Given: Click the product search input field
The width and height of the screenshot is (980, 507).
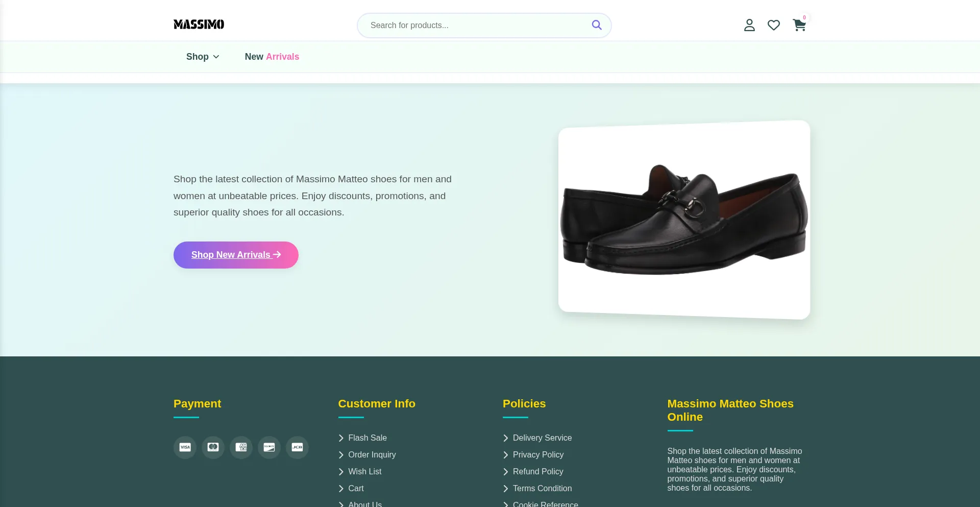Looking at the screenshot, I should [475, 25].
